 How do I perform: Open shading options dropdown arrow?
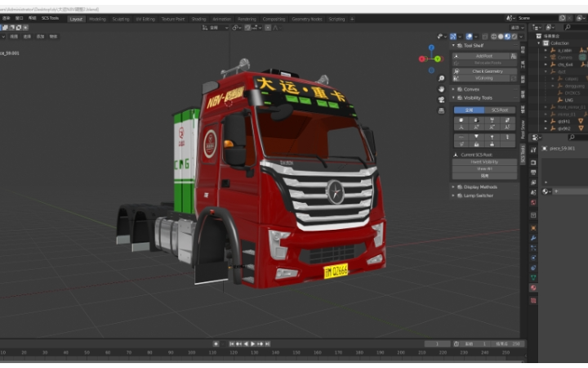(521, 37)
